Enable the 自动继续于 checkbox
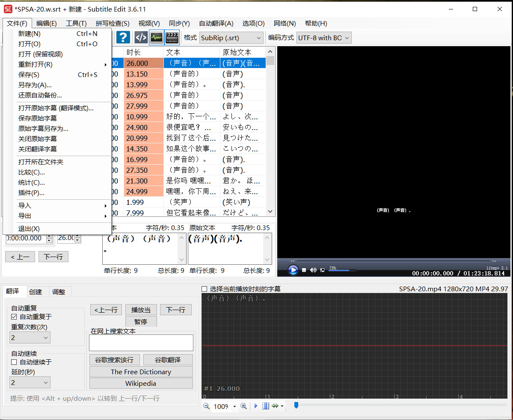Screen dimensions: 513x420 tap(14, 362)
